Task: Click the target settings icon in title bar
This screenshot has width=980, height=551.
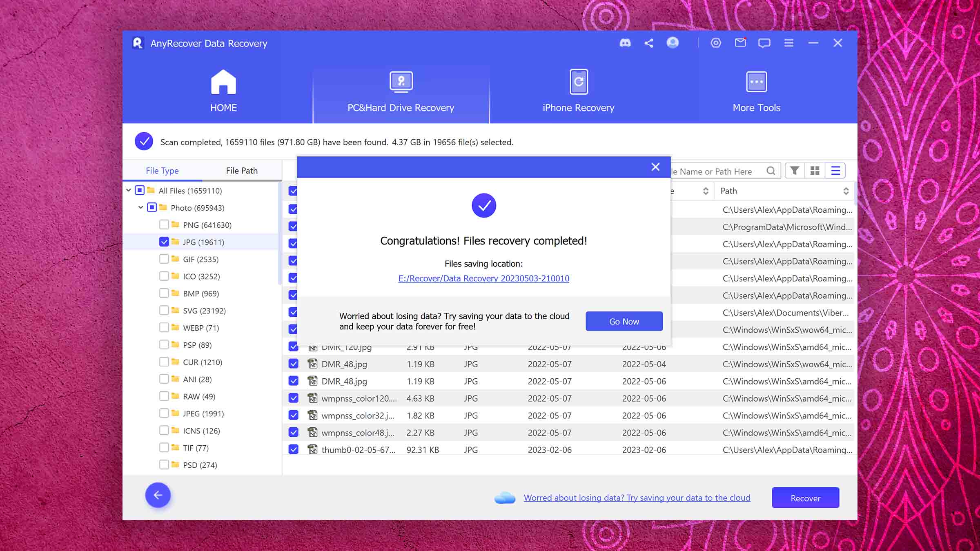Action: point(716,43)
